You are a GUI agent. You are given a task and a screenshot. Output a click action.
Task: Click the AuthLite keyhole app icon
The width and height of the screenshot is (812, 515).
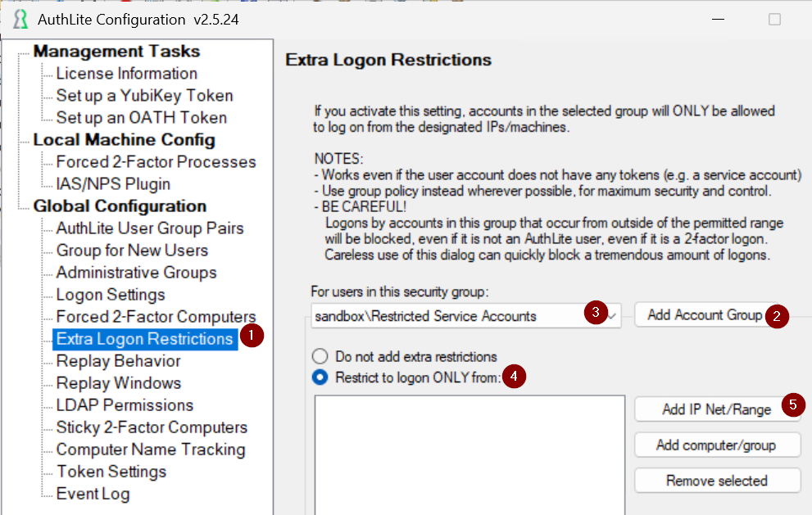(20, 20)
